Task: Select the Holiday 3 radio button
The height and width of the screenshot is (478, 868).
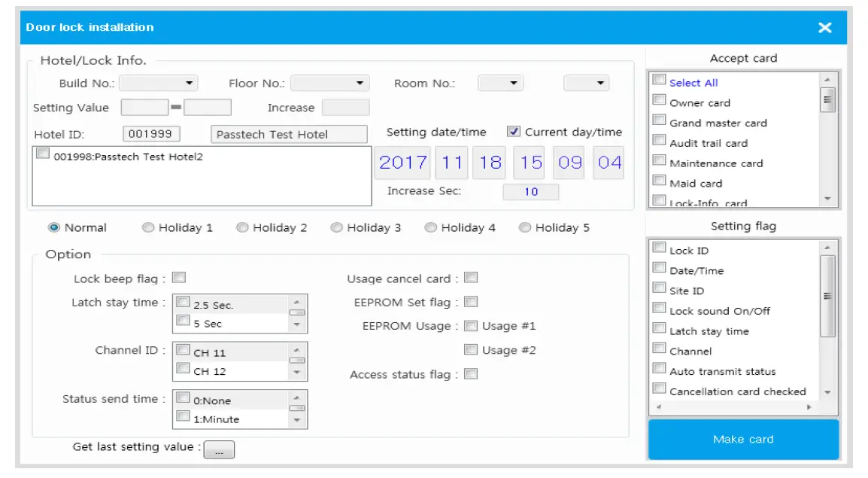Action: tap(336, 227)
